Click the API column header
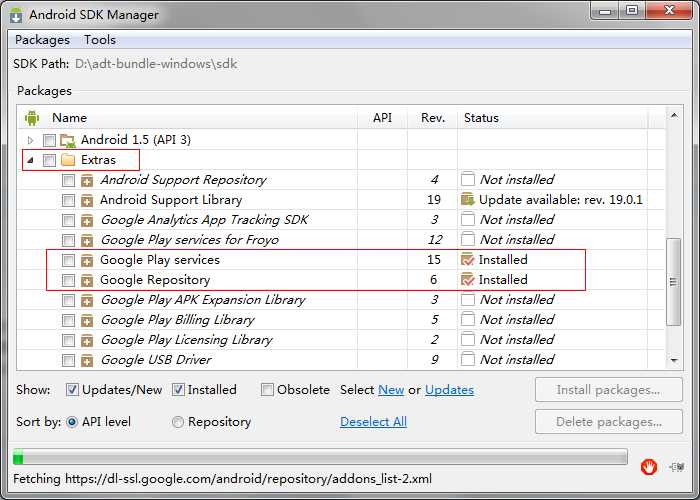 (382, 118)
